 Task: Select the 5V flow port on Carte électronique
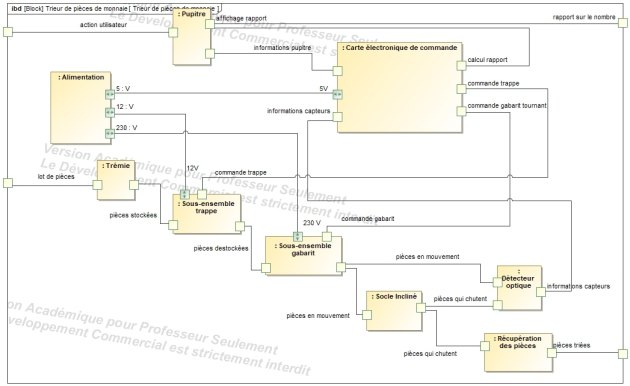point(338,95)
